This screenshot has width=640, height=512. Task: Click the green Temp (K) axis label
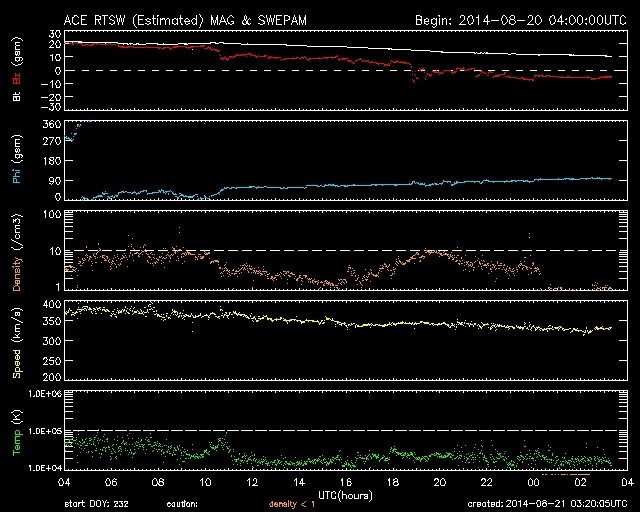point(16,431)
